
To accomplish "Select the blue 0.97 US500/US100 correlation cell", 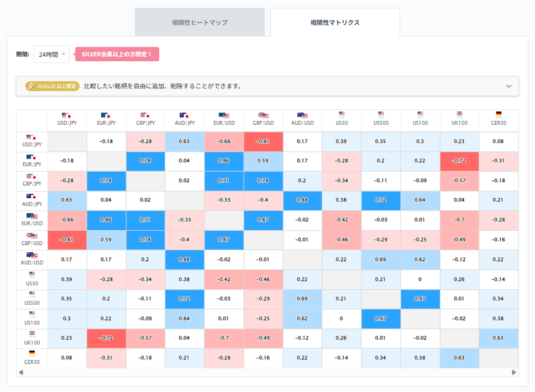I will point(420,298).
